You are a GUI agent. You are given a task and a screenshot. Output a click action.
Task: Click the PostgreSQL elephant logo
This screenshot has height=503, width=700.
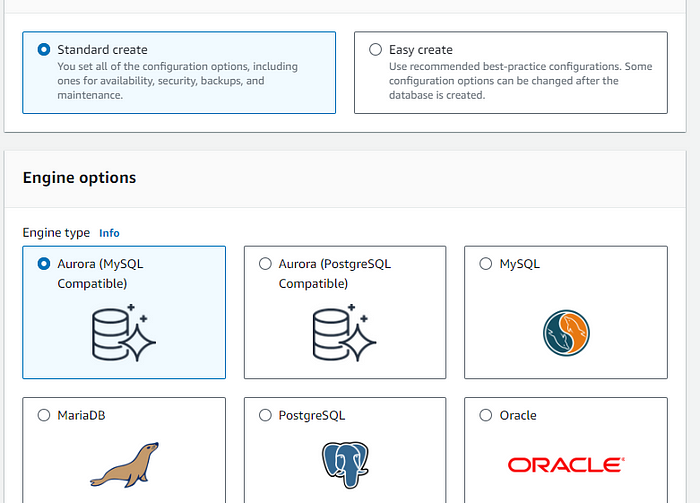click(345, 465)
